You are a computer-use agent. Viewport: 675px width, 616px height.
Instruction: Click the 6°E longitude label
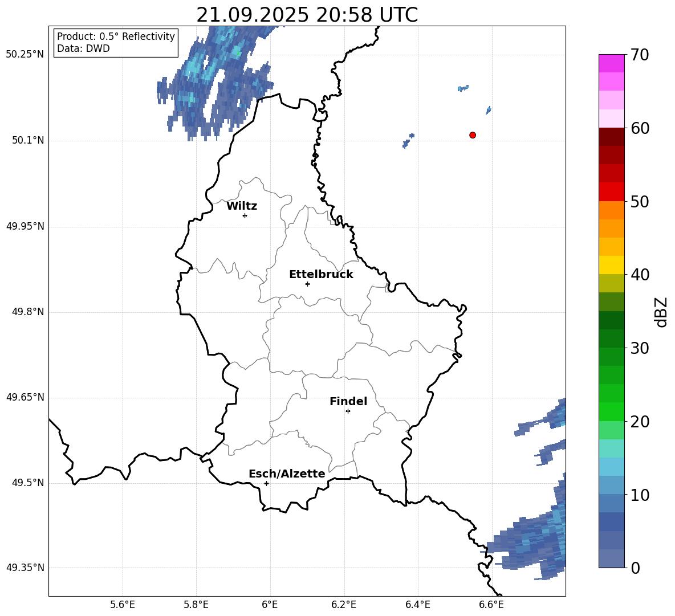coord(270,605)
